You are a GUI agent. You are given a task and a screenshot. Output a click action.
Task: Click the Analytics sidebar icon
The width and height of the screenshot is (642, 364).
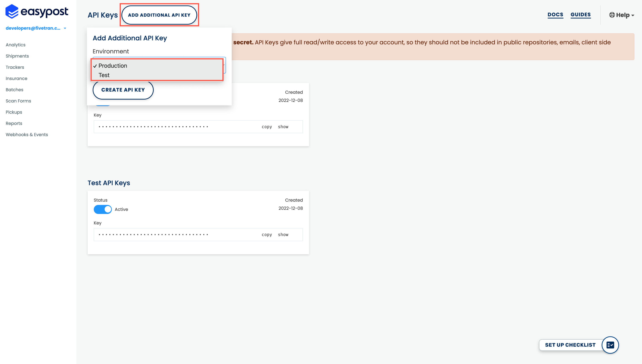click(15, 44)
